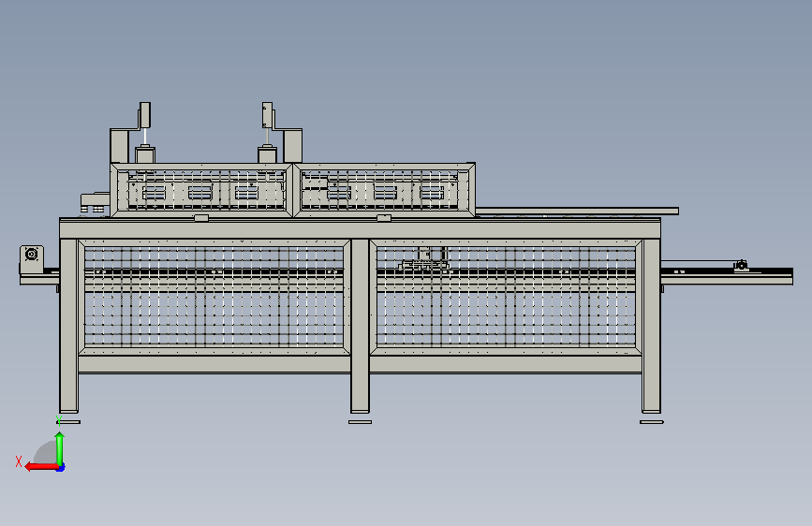
Task: Click the green "Y" label of the triad
Action: point(59,420)
